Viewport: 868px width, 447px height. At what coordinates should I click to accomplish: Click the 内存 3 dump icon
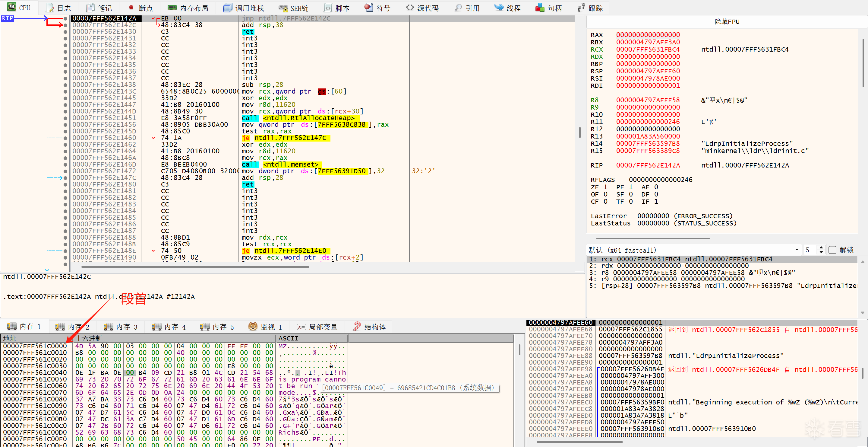point(109,326)
